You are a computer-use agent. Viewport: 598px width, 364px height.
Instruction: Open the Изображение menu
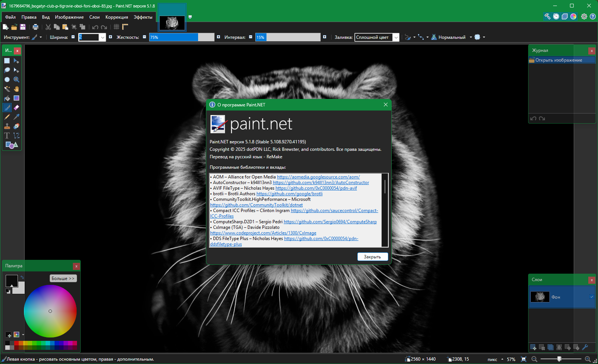point(69,17)
